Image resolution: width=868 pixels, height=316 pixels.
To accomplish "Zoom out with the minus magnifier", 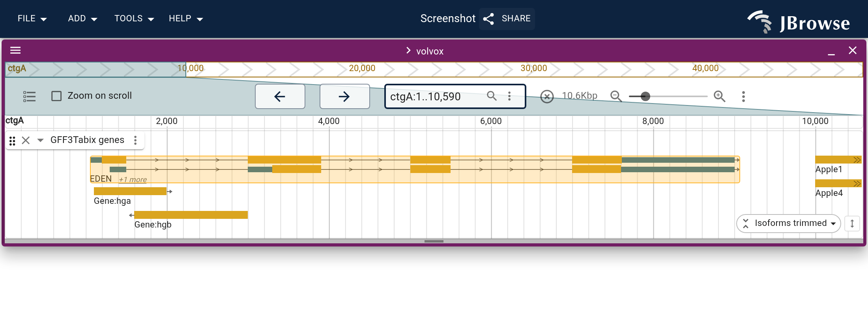I will [x=616, y=96].
